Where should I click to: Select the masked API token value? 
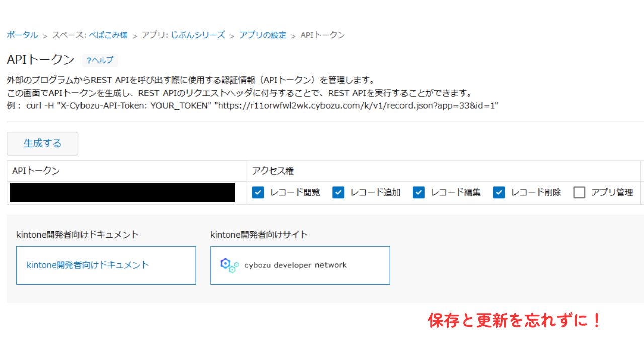[122, 193]
